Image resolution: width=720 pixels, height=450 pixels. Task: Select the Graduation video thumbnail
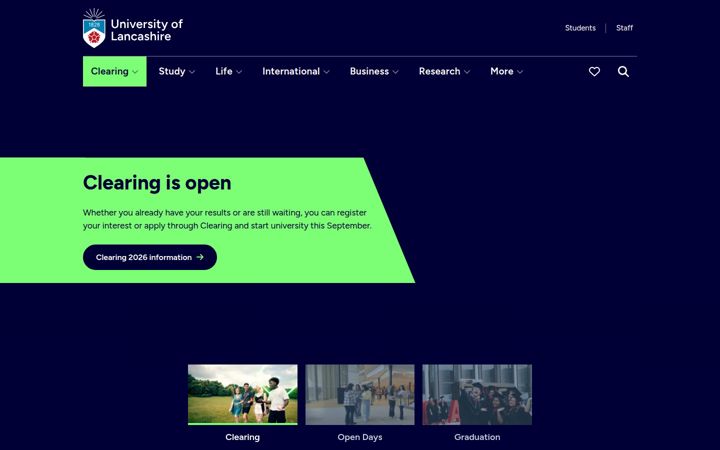point(477,394)
